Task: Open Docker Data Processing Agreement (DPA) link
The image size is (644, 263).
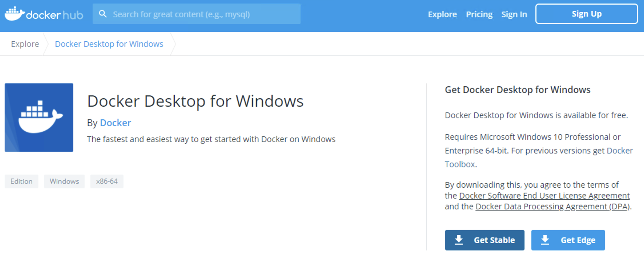Action: pos(553,207)
